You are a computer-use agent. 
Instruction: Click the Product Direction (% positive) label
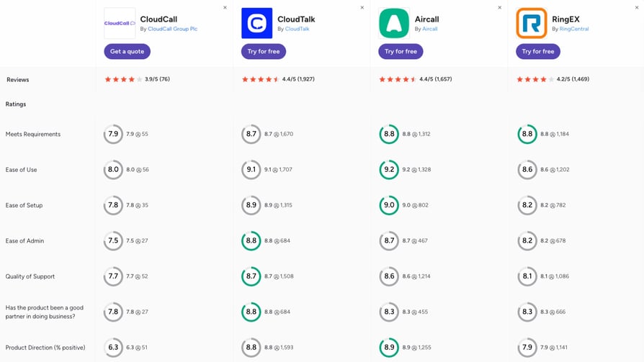pyautogui.click(x=45, y=348)
